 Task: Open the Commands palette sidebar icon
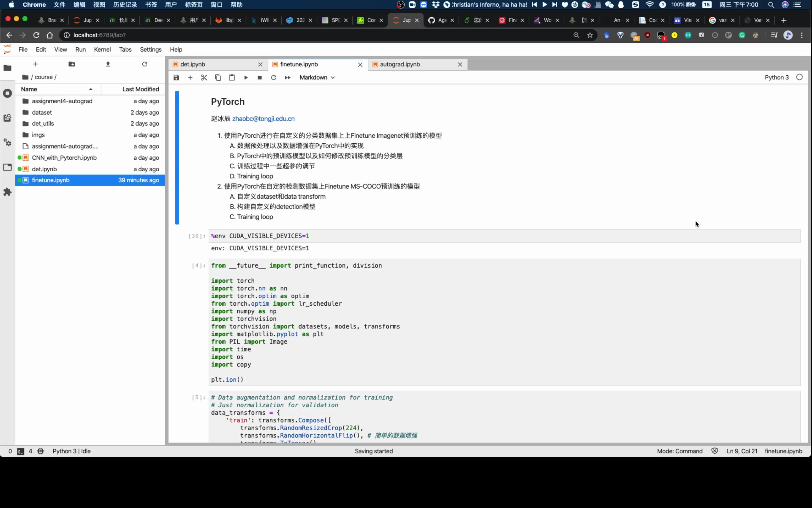point(7,118)
